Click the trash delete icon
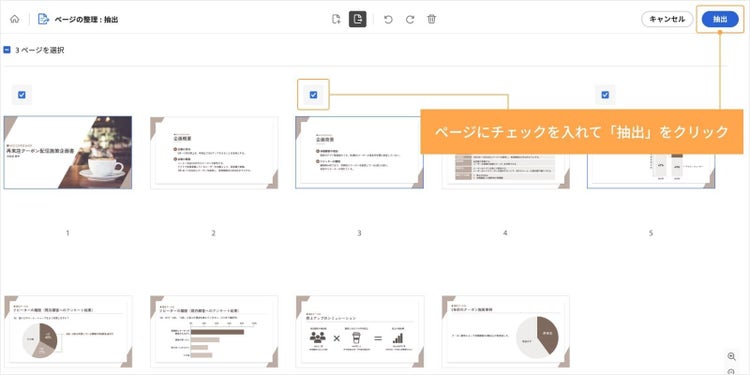Image resolution: width=750 pixels, height=375 pixels. 431,19
